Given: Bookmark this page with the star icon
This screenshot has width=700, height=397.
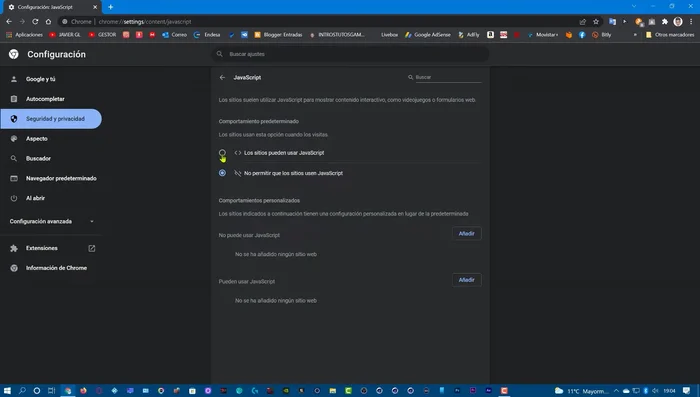Looking at the screenshot, I should (596, 21).
